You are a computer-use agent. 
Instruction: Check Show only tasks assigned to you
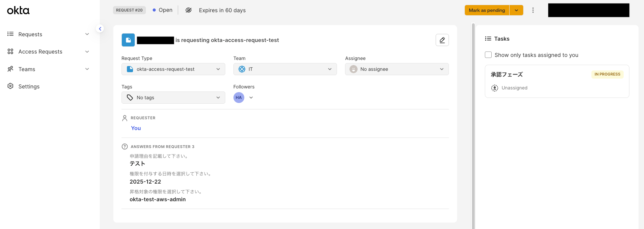pyautogui.click(x=488, y=55)
